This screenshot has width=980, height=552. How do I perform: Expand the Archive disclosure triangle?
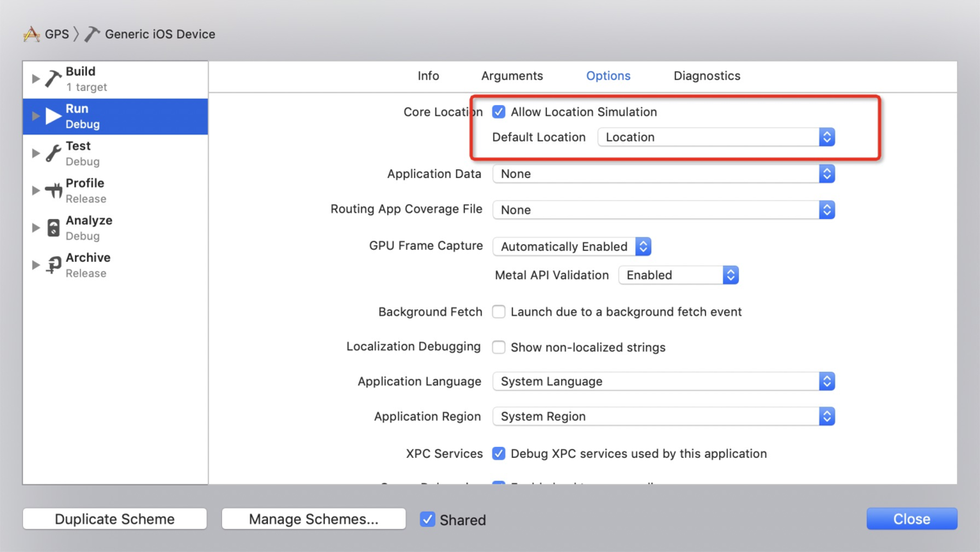point(36,265)
